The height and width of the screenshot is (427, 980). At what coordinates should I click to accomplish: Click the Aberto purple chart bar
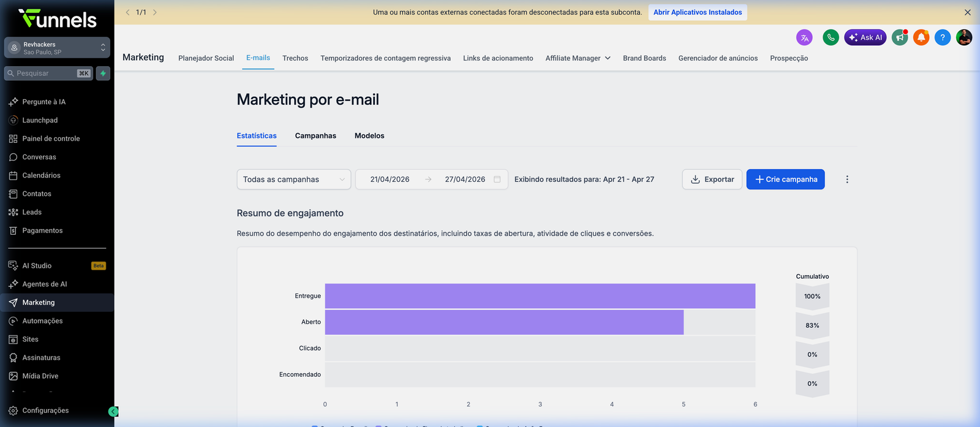[x=504, y=322]
